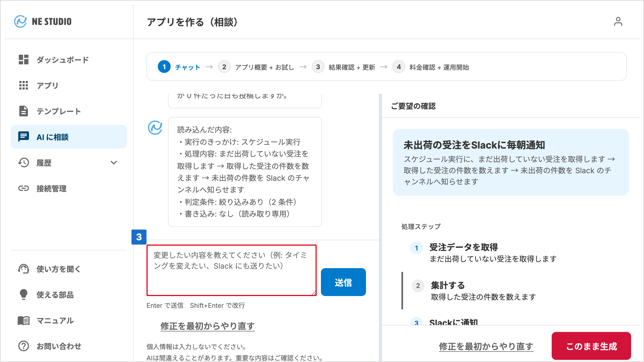Viewport: 644px width, 362px height.
Task: Click the 接続管理 link icon
Action: pyautogui.click(x=24, y=188)
